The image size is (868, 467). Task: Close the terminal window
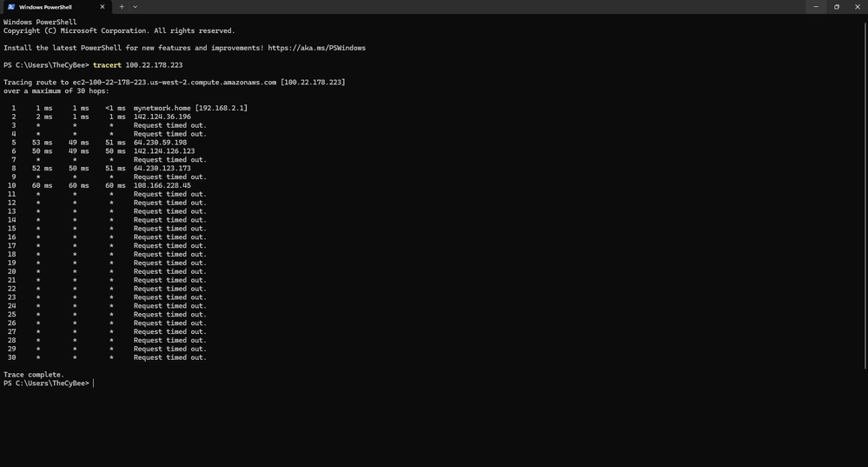click(858, 7)
